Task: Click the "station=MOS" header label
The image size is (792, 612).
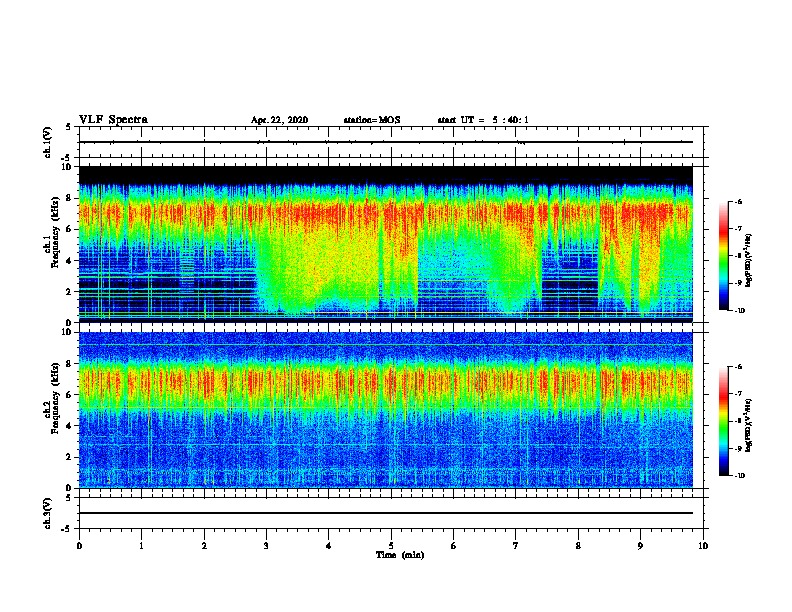Action: click(372, 120)
